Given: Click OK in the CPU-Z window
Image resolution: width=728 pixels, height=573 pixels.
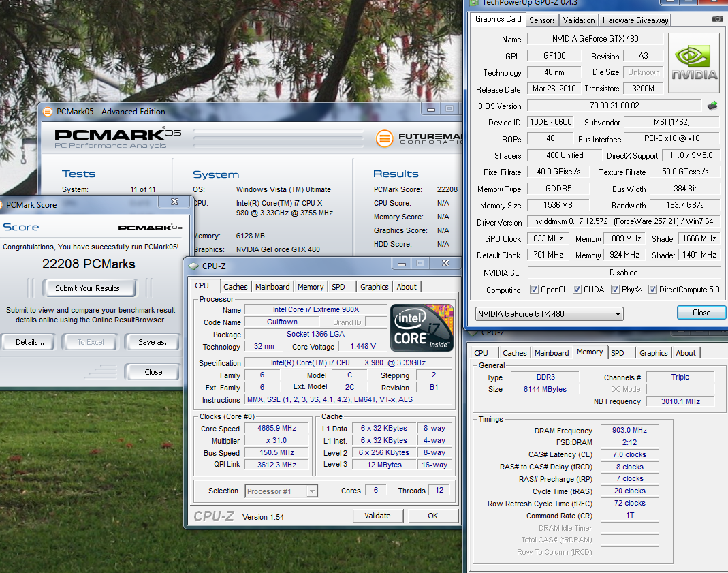Looking at the screenshot, I should (432, 516).
